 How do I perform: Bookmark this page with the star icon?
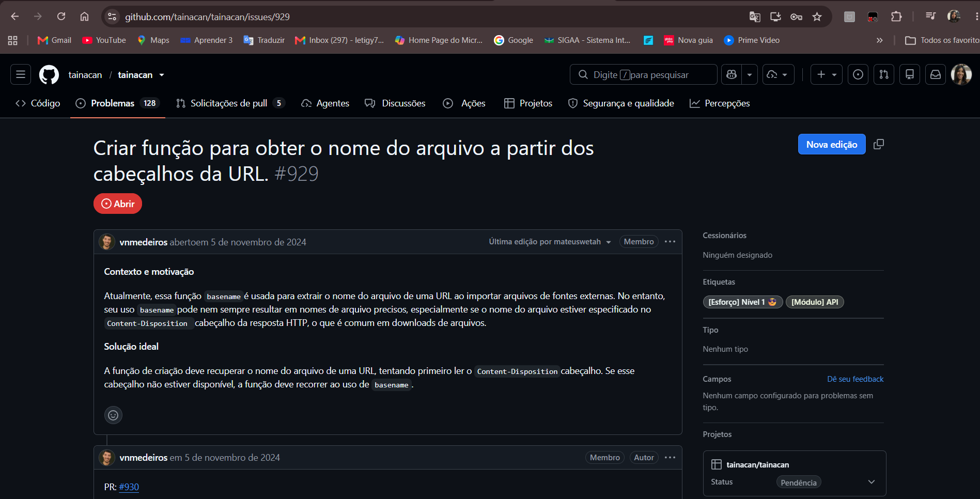tap(817, 17)
